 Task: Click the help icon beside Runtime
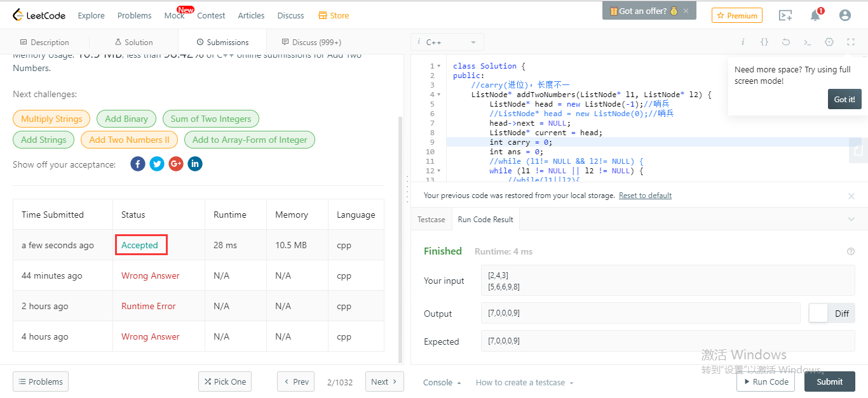coord(851,251)
